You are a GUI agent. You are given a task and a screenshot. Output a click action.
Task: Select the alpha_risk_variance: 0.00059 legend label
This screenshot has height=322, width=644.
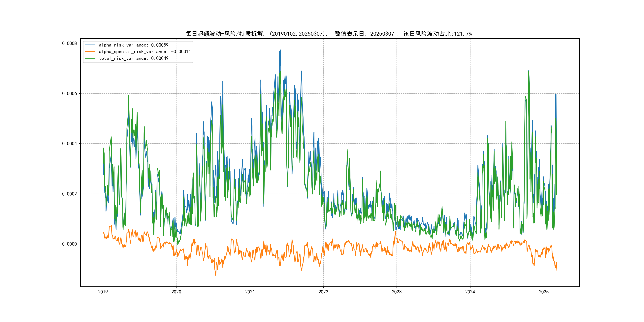(x=134, y=45)
